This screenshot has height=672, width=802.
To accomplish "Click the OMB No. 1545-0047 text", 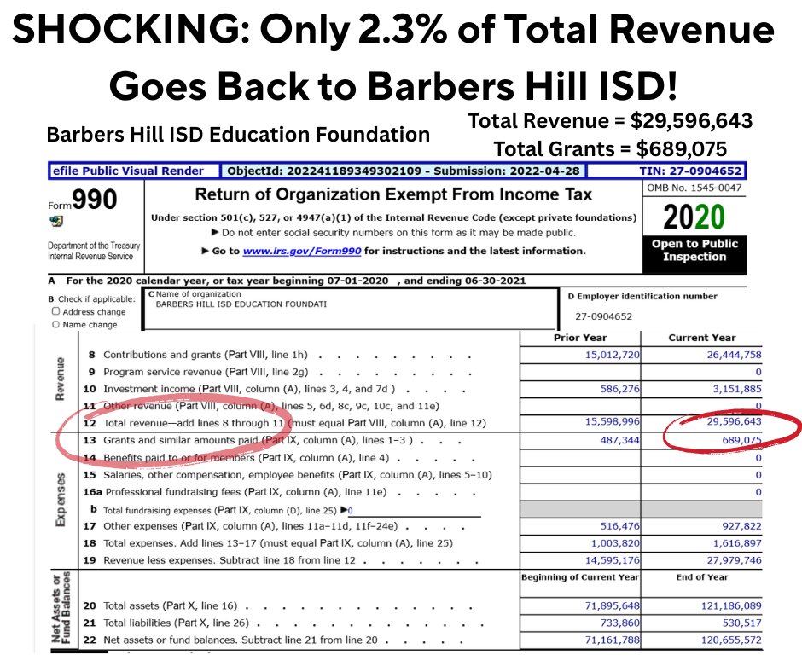I will pos(694,188).
